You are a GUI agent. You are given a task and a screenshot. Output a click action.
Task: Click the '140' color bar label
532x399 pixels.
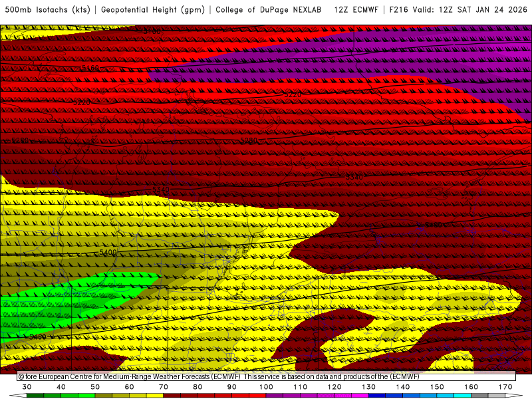coord(403,387)
